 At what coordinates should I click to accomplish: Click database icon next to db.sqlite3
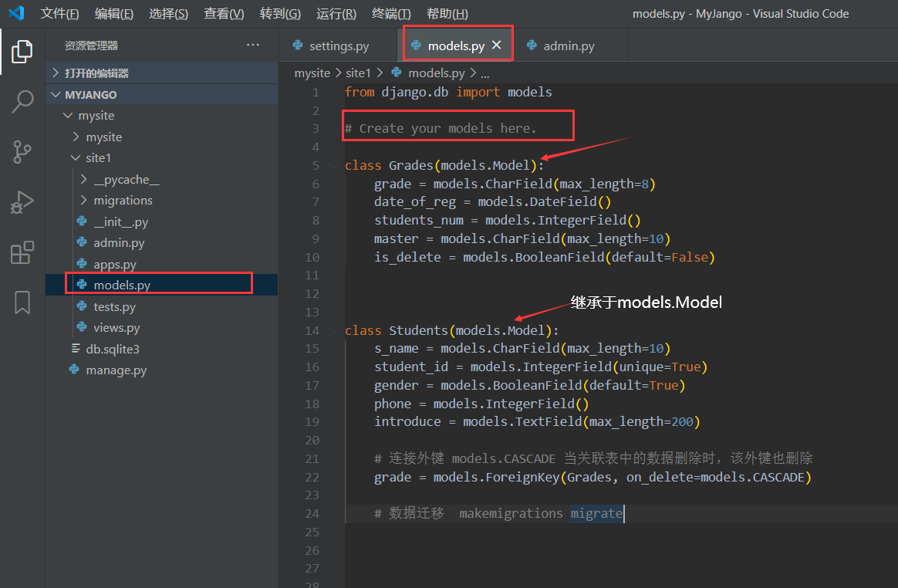76,348
